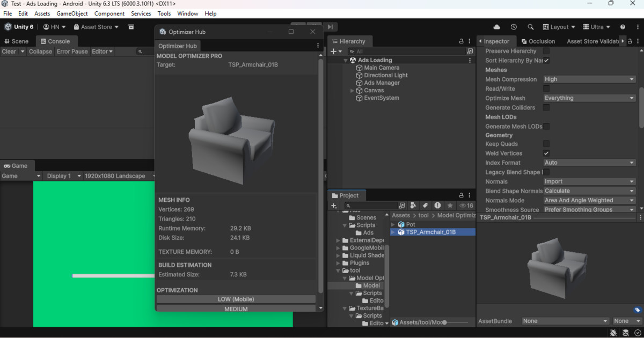
Task: Switch to the Asset Store Validator tab
Action: 592,41
